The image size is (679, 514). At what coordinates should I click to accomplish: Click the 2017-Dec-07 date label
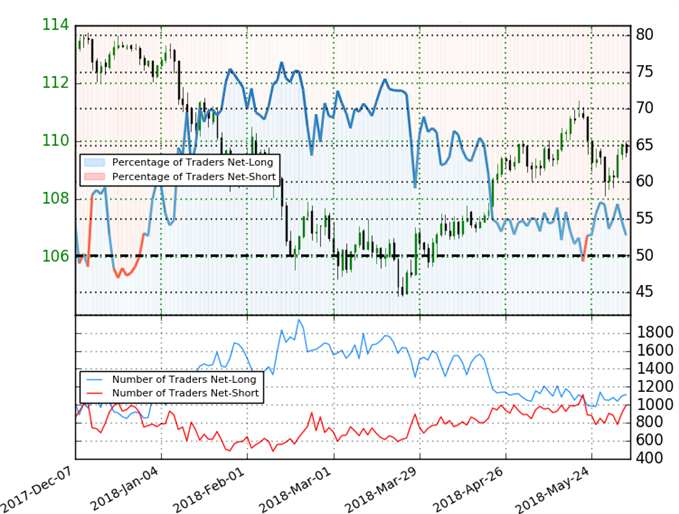[x=36, y=491]
